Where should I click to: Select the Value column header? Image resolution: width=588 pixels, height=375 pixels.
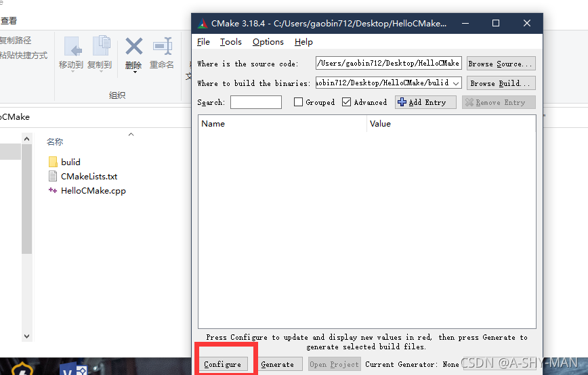[451, 124]
